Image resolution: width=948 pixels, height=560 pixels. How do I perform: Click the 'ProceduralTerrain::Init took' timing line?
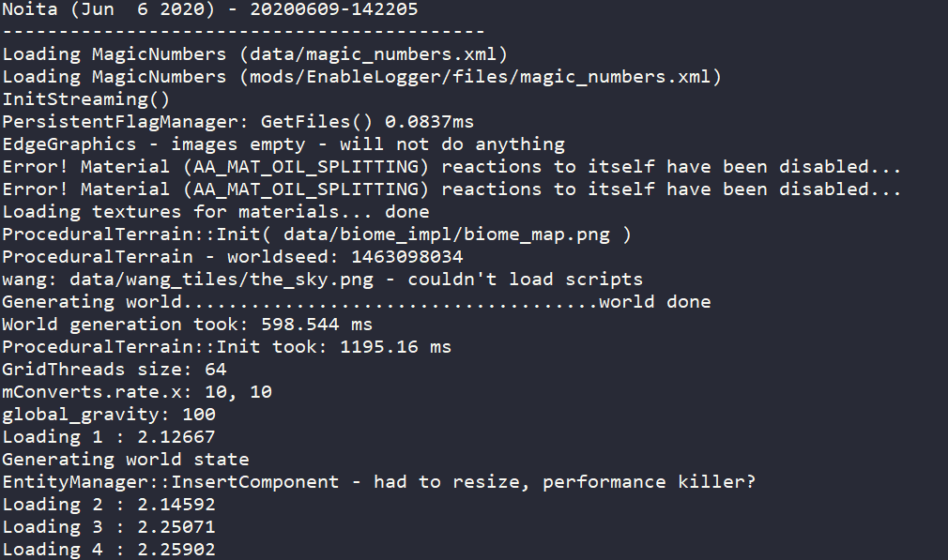coord(226,347)
